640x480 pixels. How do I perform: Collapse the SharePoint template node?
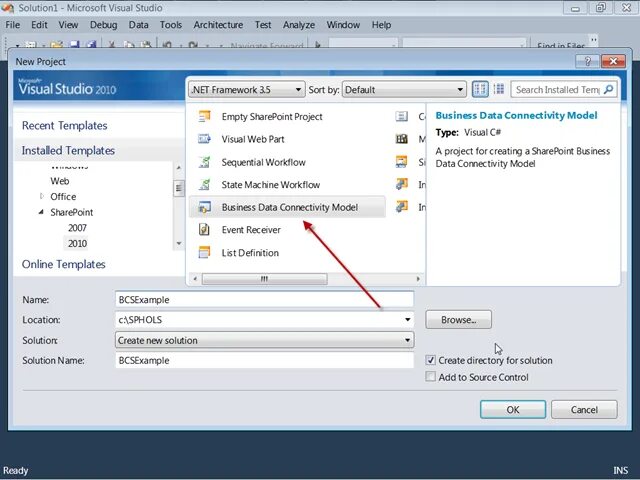(41, 212)
